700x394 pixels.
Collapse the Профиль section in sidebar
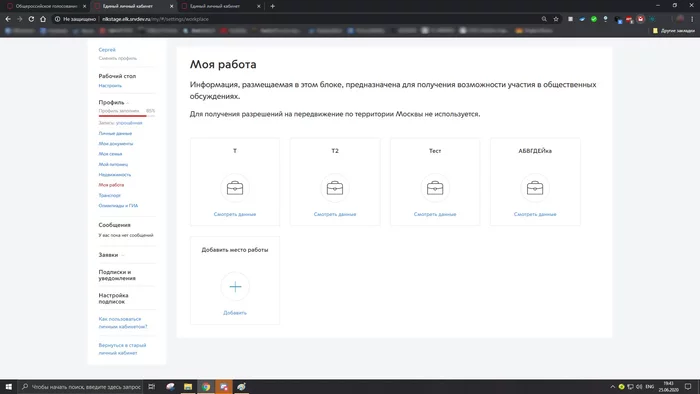click(127, 103)
